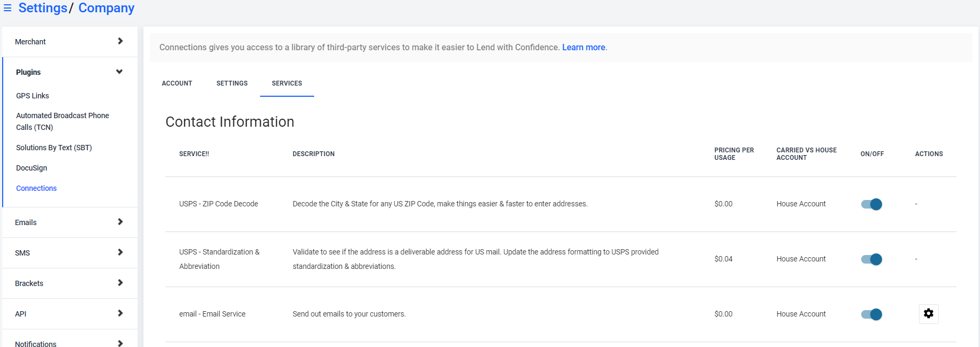Open GPS Links plugin page

[x=33, y=96]
